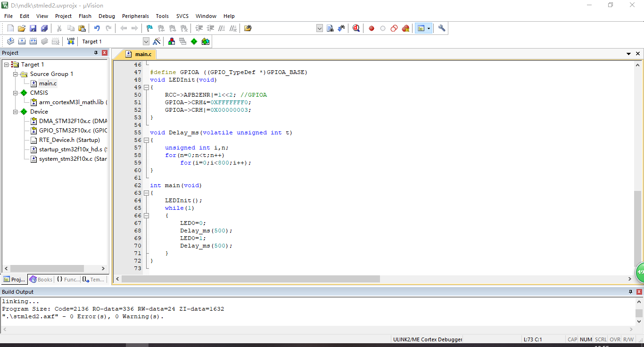The height and width of the screenshot is (347, 644).
Task: Toggle a bookmark with the flag icon
Action: click(149, 28)
